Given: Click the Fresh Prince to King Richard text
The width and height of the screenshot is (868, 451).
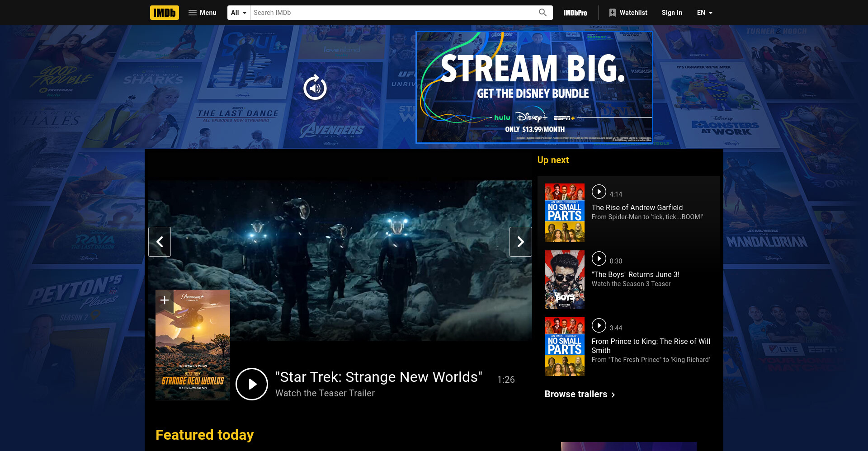Looking at the screenshot, I should pos(651,360).
